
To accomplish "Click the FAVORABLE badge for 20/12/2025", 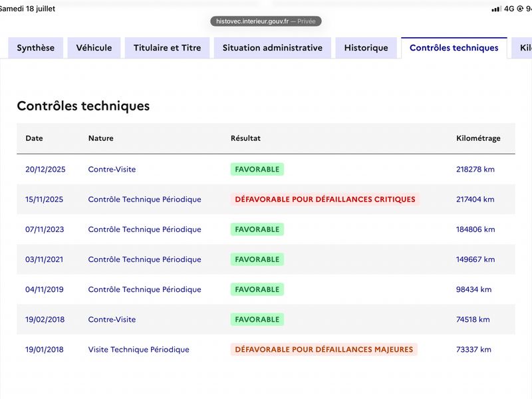I will [x=257, y=170].
